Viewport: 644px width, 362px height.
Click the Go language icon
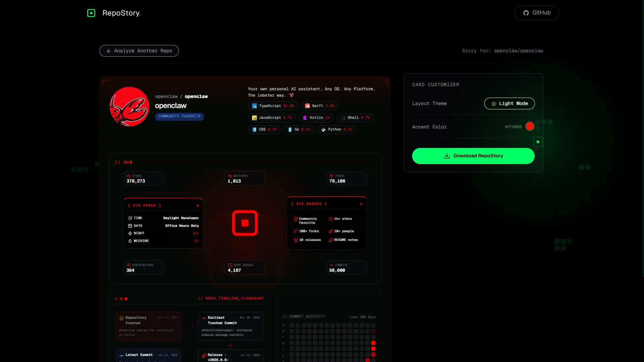pyautogui.click(x=290, y=130)
